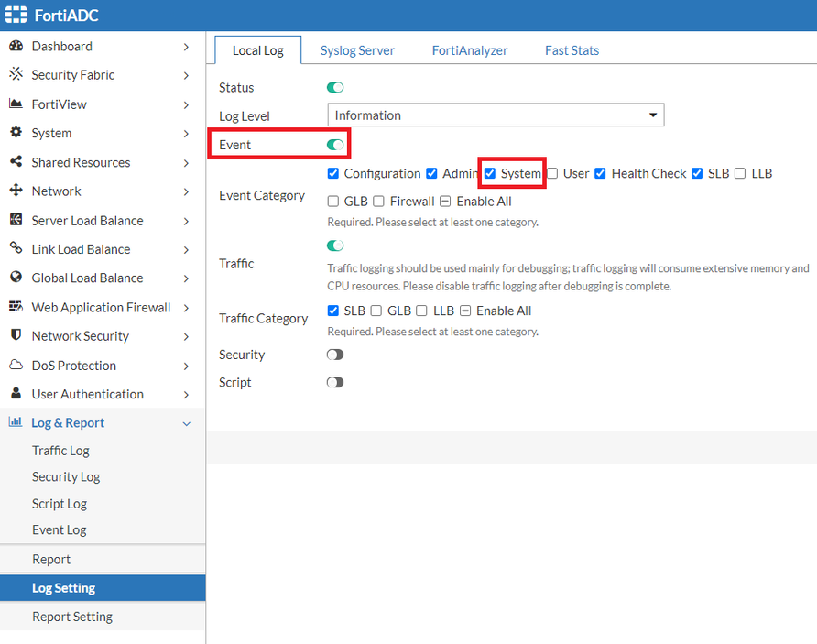The height and width of the screenshot is (644, 817).
Task: Uncheck the SLB event category checkbox
Action: [x=697, y=173]
